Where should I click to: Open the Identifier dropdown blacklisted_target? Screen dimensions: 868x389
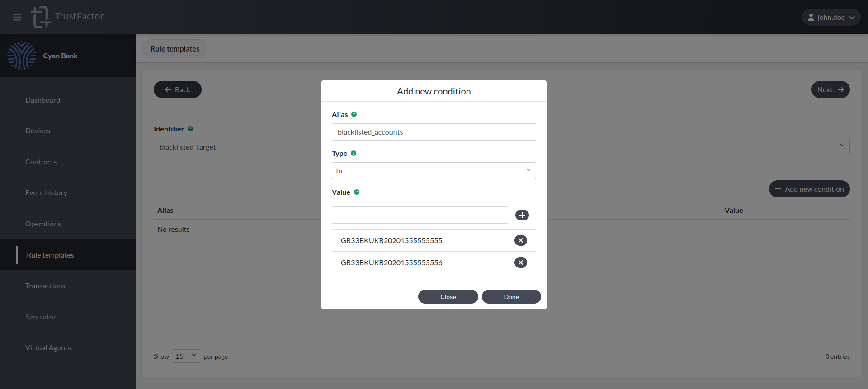tap(502, 146)
